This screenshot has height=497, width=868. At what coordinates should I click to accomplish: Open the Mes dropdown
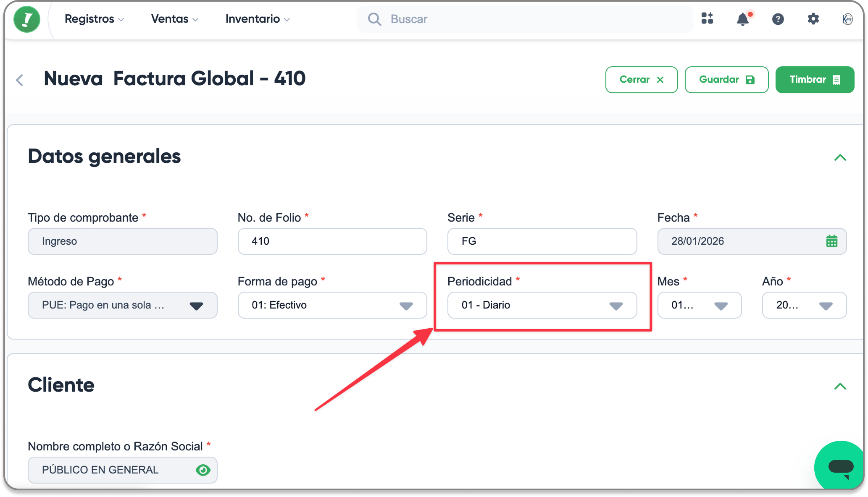coord(700,305)
